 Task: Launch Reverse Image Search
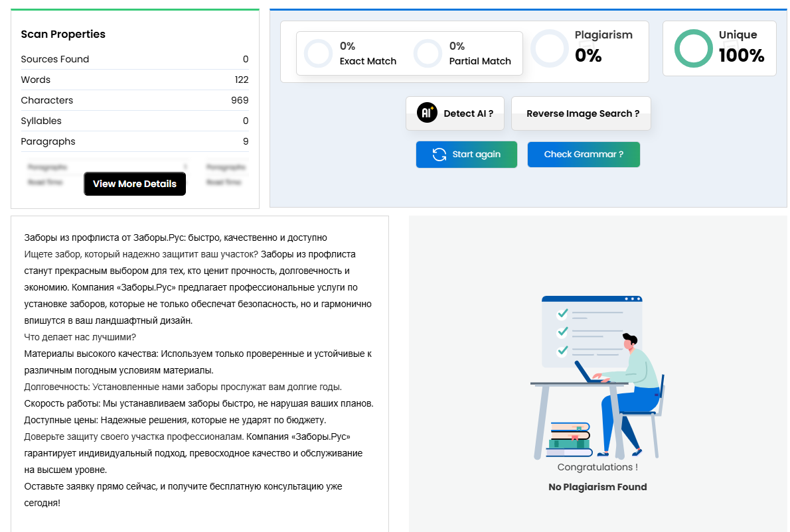[581, 113]
